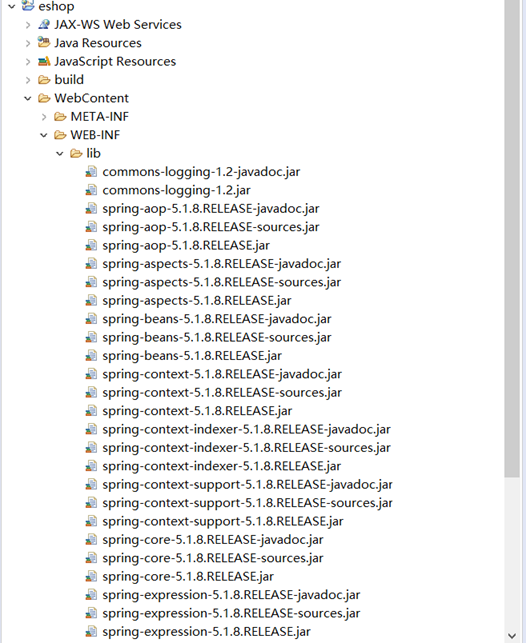Image resolution: width=526 pixels, height=643 pixels.
Task: Click the jar icon beside spring-core-5.1.8.RELEASE.jar
Action: [x=91, y=577]
